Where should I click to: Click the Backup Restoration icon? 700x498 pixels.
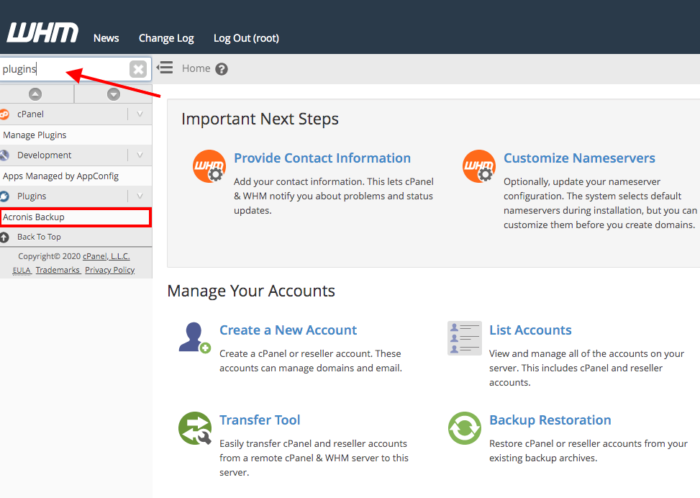point(464,428)
